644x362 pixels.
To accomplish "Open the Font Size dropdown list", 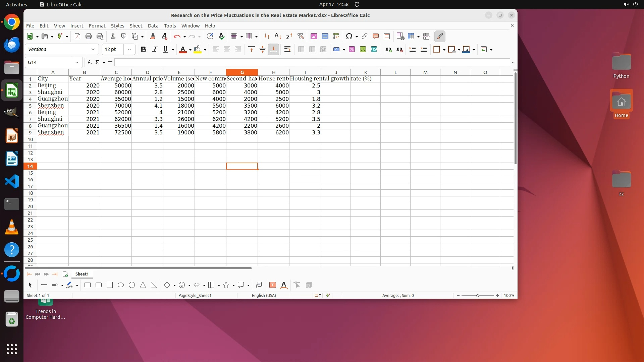I will pyautogui.click(x=129, y=50).
